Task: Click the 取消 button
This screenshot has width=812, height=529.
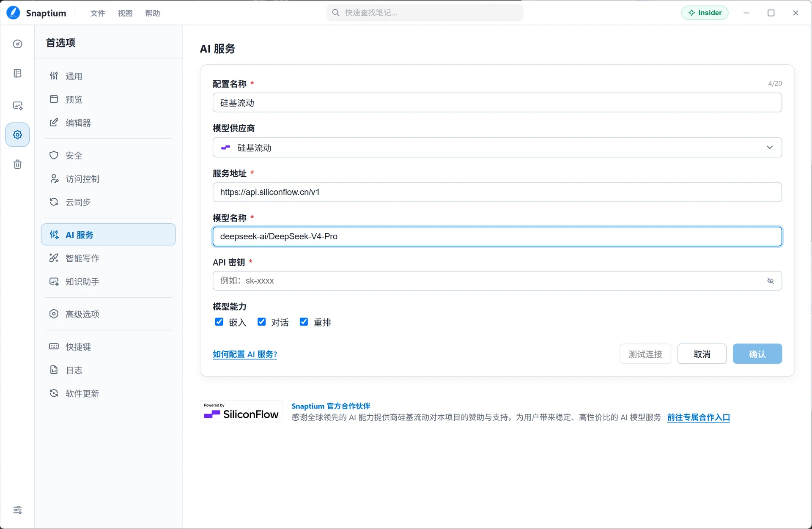Action: click(702, 354)
